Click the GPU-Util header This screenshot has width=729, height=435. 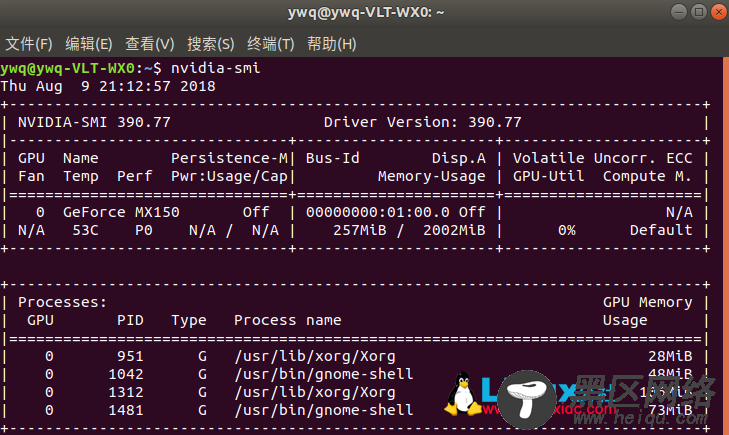549,176
